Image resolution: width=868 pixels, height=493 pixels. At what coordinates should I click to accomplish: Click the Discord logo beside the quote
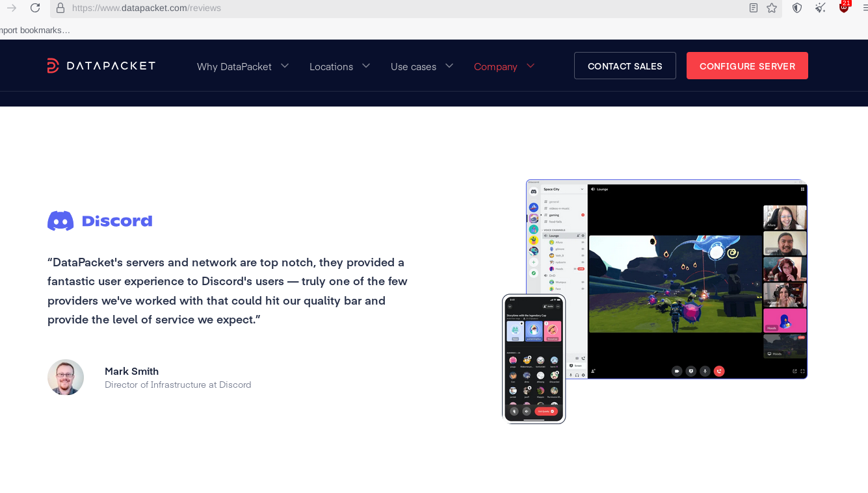[99, 221]
